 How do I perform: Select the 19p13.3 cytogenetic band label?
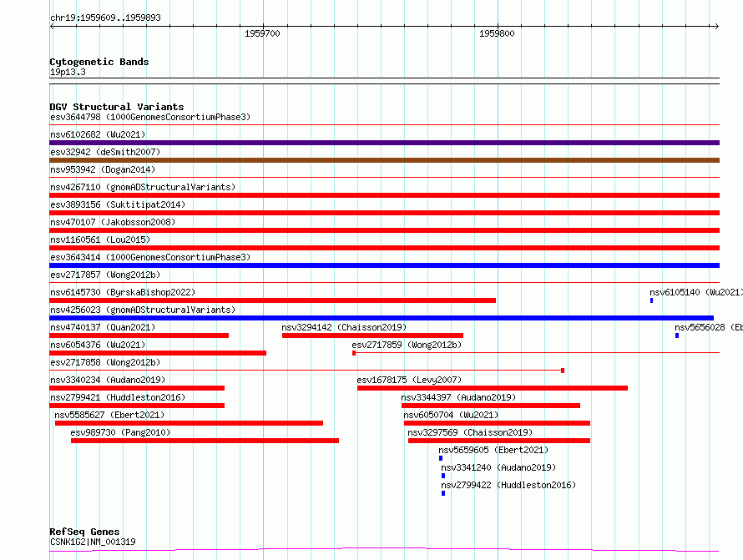[x=68, y=72]
